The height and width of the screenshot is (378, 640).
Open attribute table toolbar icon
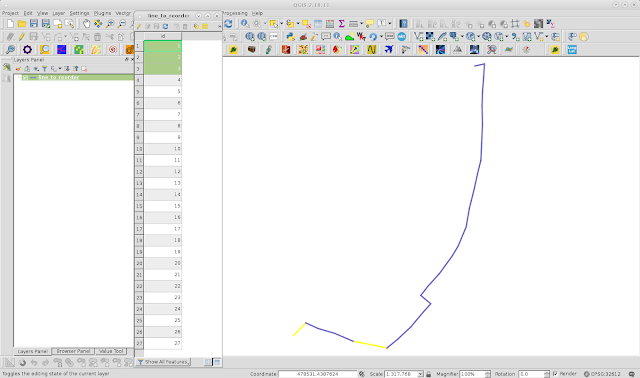point(318,24)
